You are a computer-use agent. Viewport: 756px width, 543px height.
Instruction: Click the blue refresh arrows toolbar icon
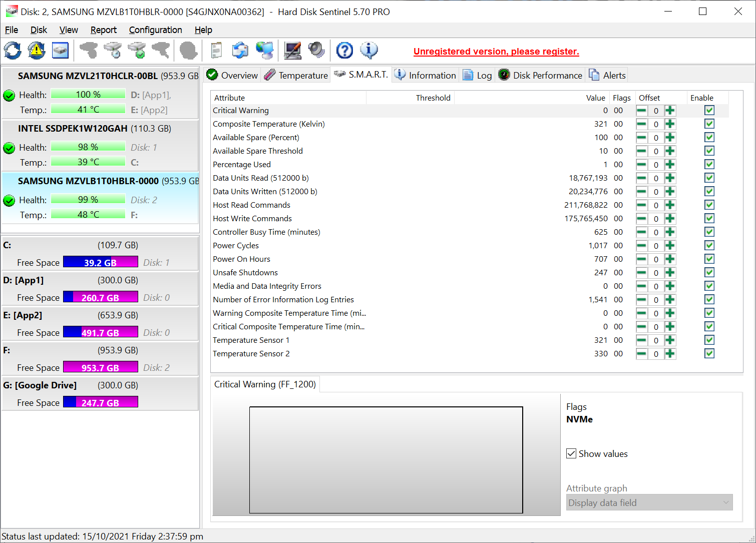click(x=13, y=50)
